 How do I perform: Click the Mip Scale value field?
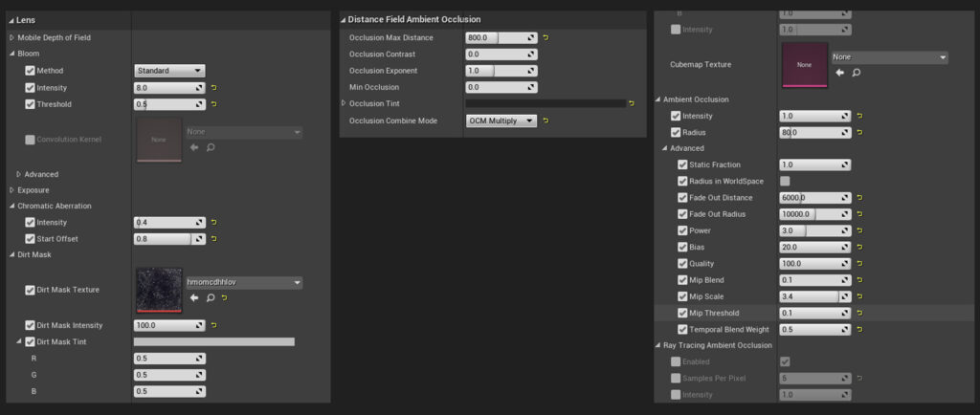point(815,296)
